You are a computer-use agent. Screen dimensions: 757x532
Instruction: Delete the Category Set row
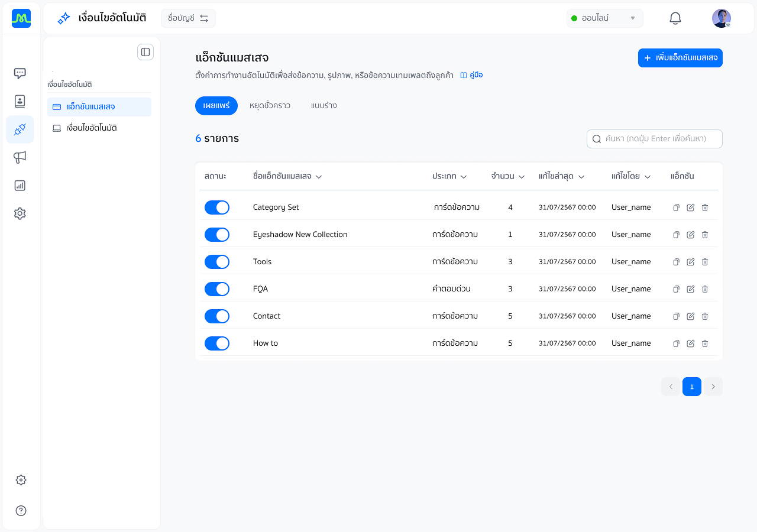coord(705,207)
